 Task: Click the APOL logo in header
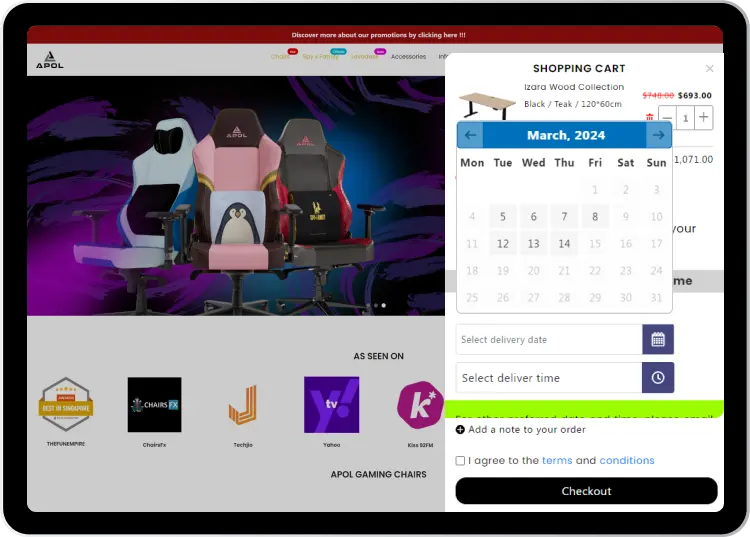[x=50, y=59]
